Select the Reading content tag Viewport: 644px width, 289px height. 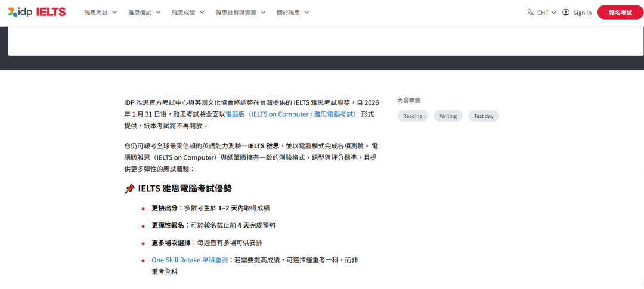[413, 116]
